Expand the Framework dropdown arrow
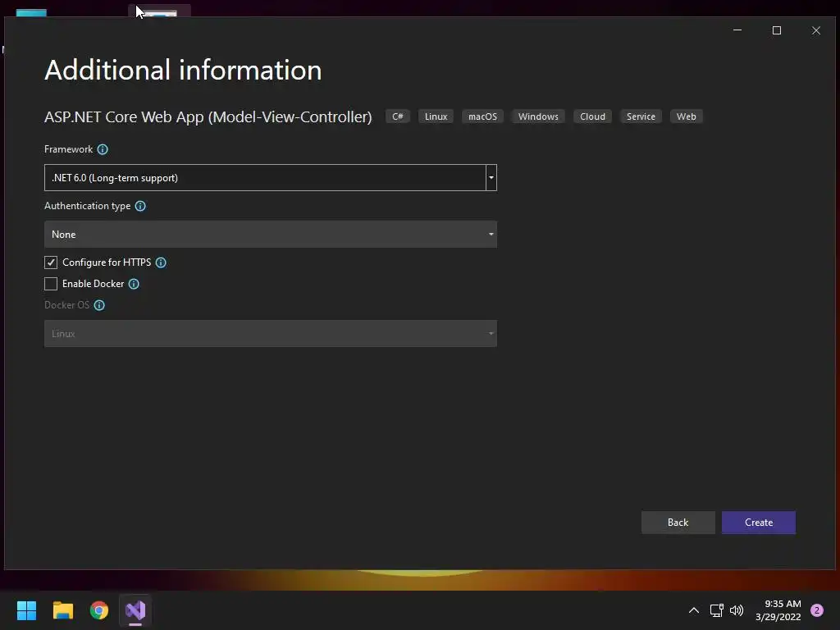The image size is (840, 630). [491, 178]
